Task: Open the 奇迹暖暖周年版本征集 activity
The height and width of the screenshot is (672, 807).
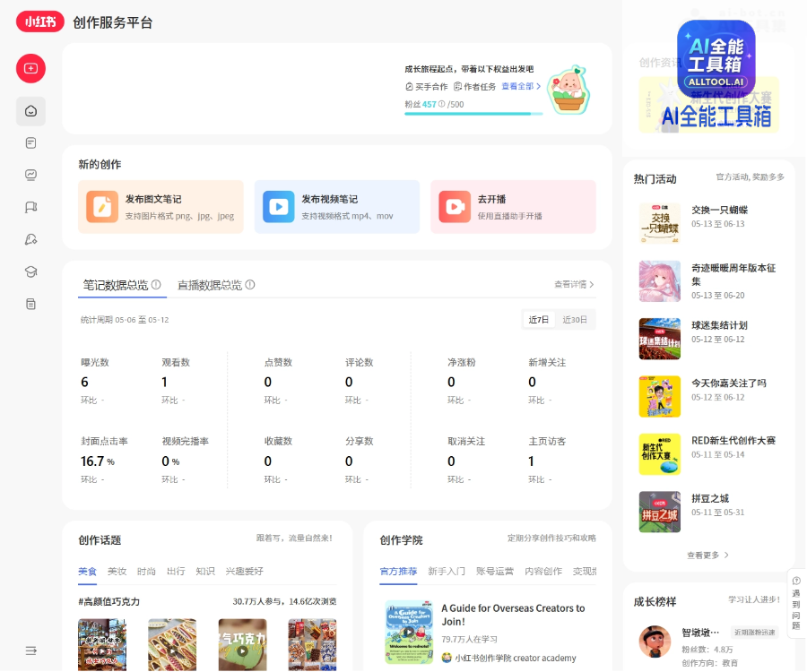Action: [x=733, y=274]
